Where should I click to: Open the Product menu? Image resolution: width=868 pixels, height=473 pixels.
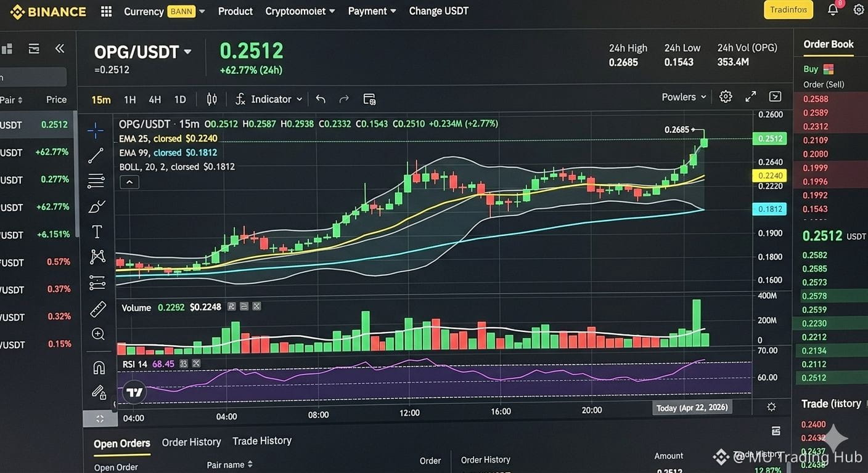coord(235,11)
